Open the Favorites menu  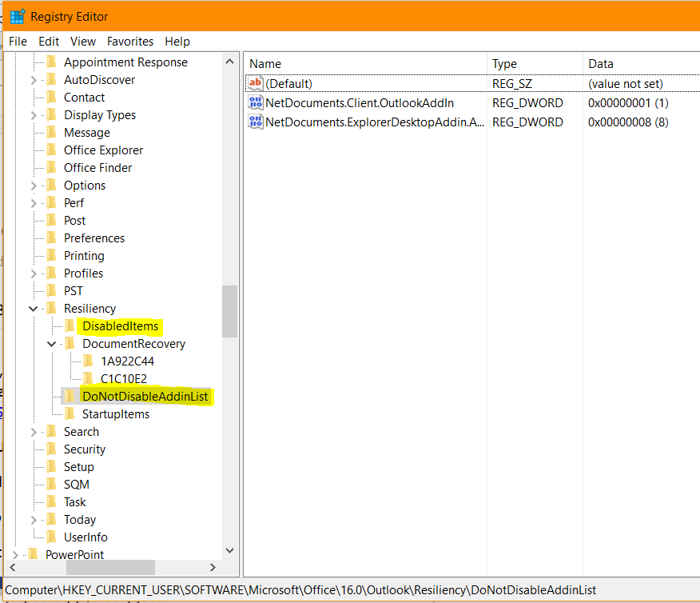pyautogui.click(x=130, y=41)
